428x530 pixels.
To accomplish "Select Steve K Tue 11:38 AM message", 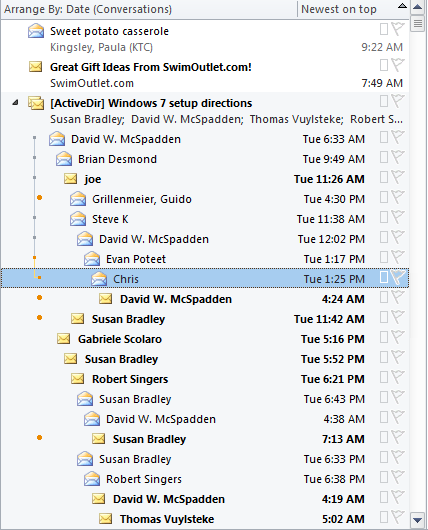I will coord(205,219).
